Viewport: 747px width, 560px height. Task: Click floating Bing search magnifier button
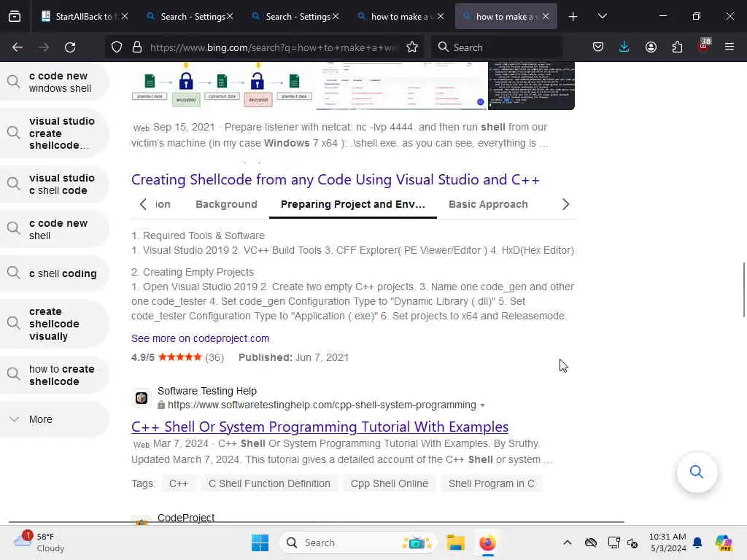[x=697, y=472]
